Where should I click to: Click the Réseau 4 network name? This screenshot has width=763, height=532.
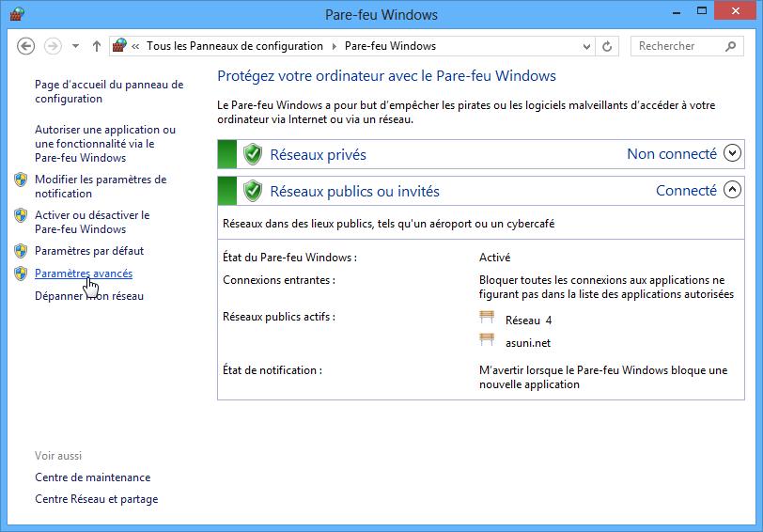[x=528, y=321]
